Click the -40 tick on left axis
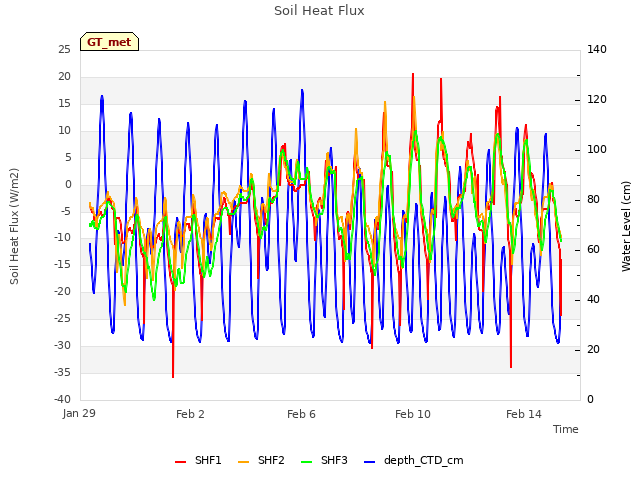 (62, 399)
